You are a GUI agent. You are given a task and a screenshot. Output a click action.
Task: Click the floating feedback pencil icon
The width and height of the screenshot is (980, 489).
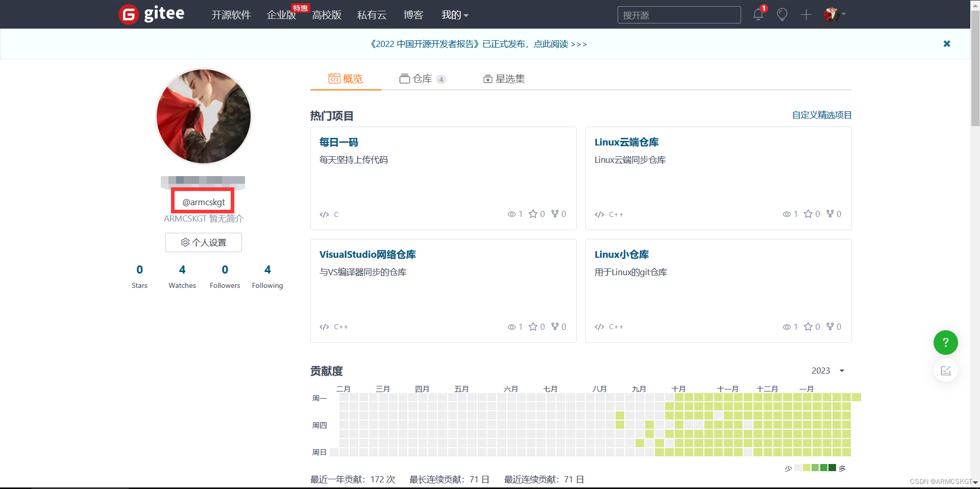945,371
